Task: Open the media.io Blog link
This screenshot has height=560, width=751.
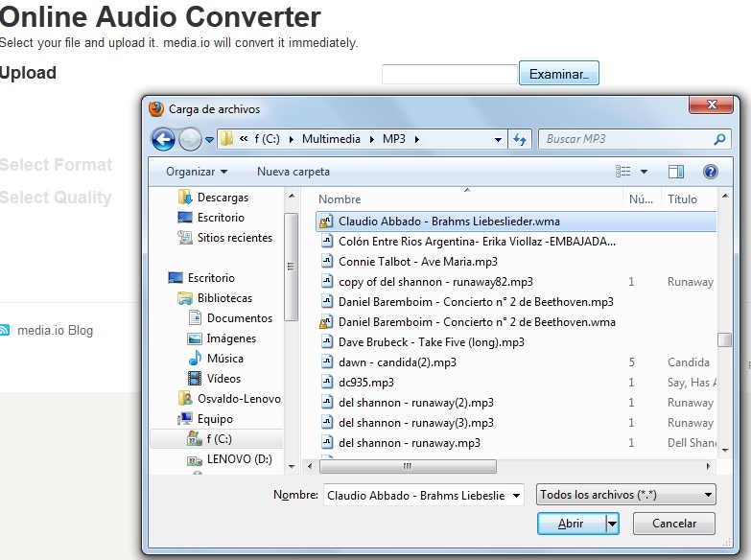Action: tap(55, 331)
